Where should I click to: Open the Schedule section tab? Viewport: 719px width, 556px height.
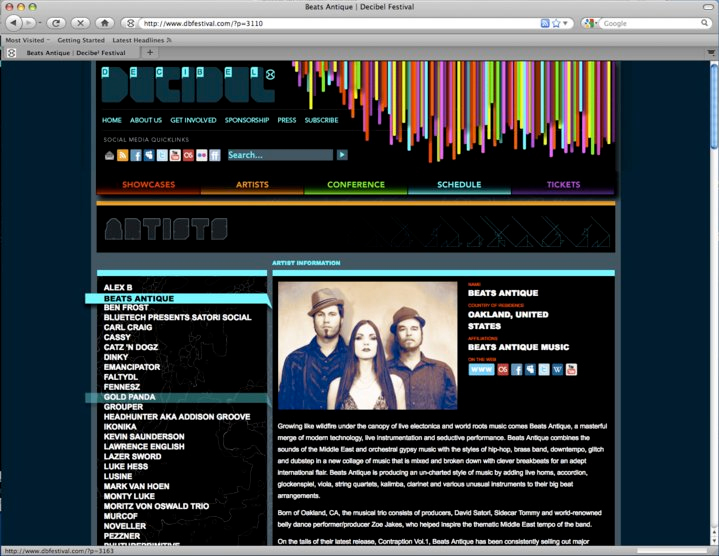tap(459, 185)
